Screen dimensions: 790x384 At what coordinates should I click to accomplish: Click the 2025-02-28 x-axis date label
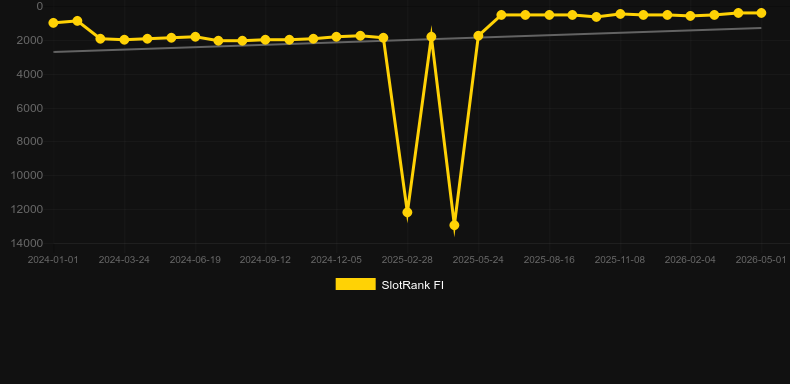tap(407, 260)
